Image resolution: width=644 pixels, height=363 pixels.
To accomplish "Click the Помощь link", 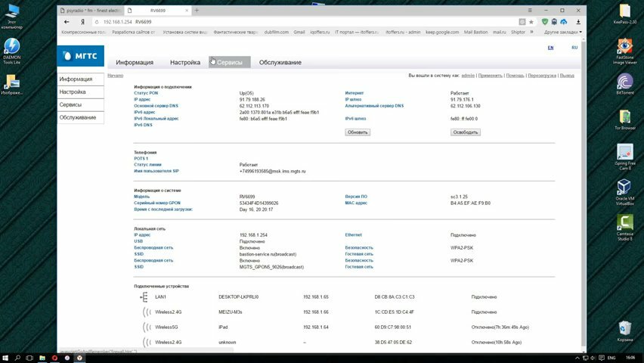I will (x=515, y=76).
